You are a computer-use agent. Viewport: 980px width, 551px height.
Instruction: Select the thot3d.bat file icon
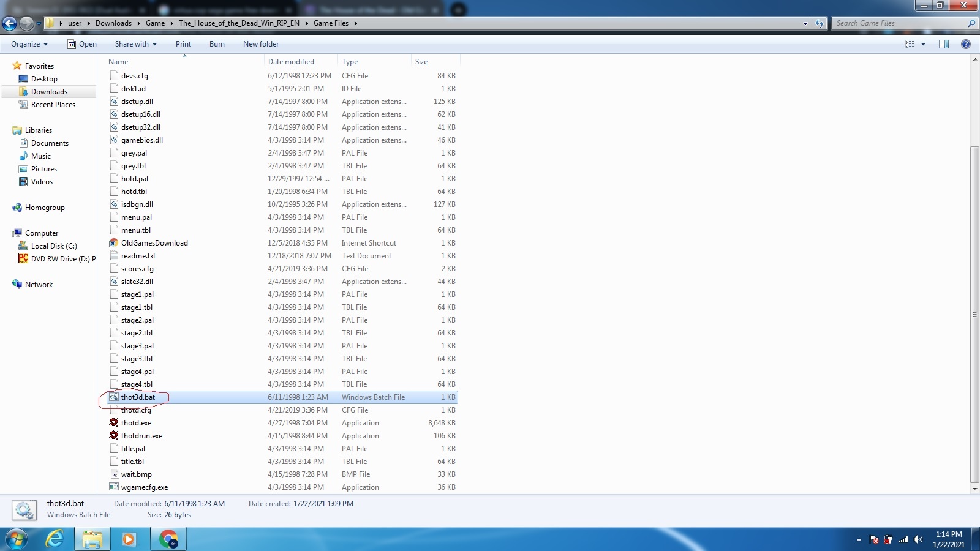point(114,397)
